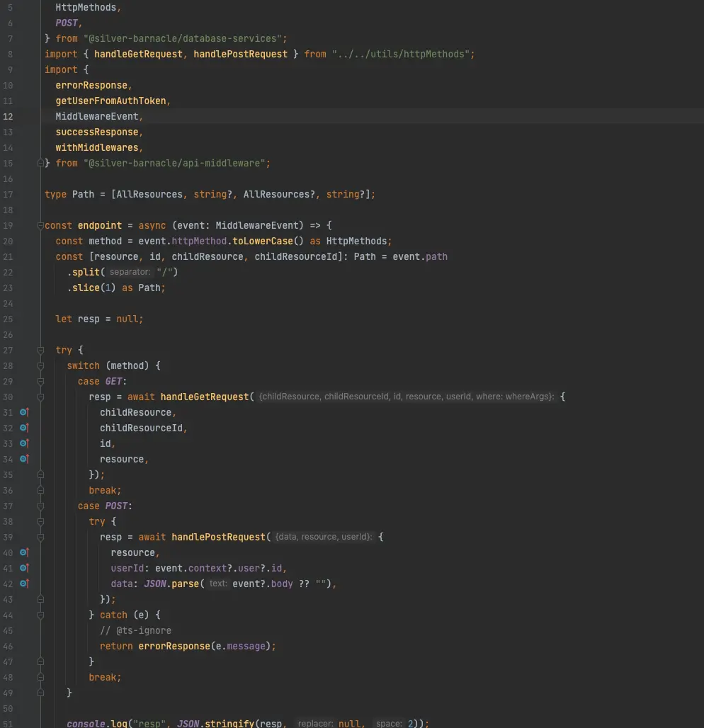Screen dimensions: 704x728
Task: Click JSON.parse on line 42
Action: 171,584
